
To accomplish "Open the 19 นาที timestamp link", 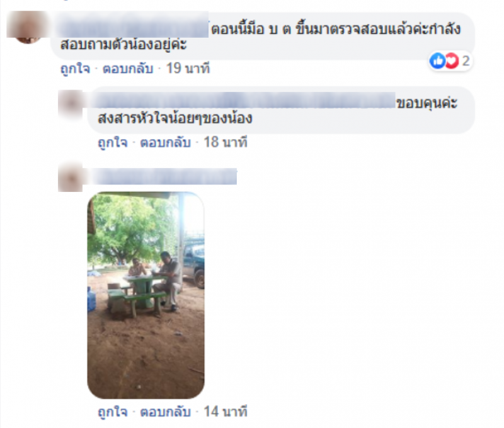I will point(188,69).
